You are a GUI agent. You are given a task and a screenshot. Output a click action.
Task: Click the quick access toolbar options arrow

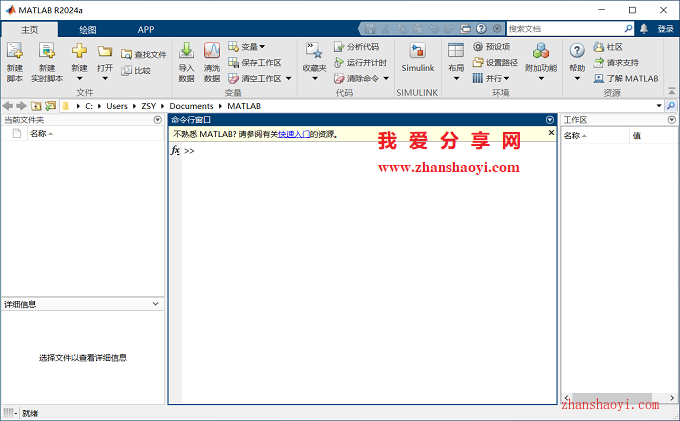tap(497, 29)
